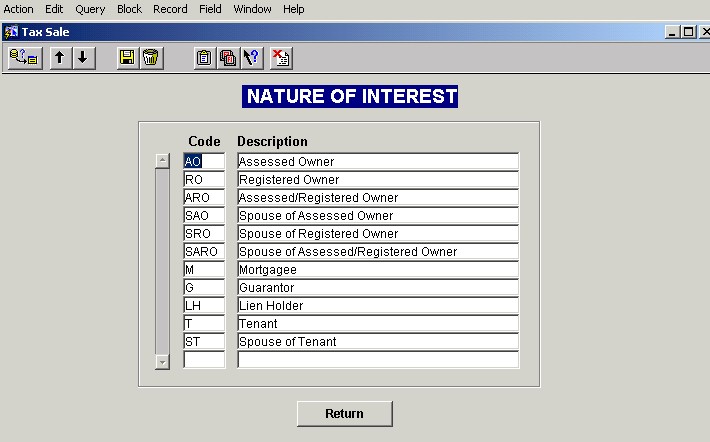Select the ST code field
710x442 pixels.
click(204, 341)
